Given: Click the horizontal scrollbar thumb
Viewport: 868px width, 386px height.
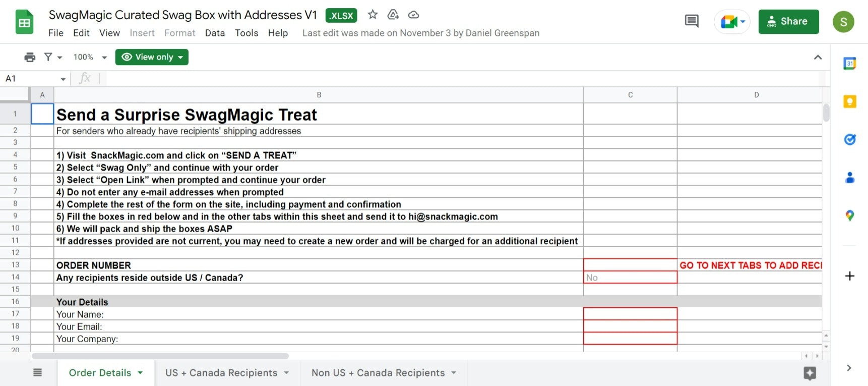Looking at the screenshot, I should tap(160, 356).
